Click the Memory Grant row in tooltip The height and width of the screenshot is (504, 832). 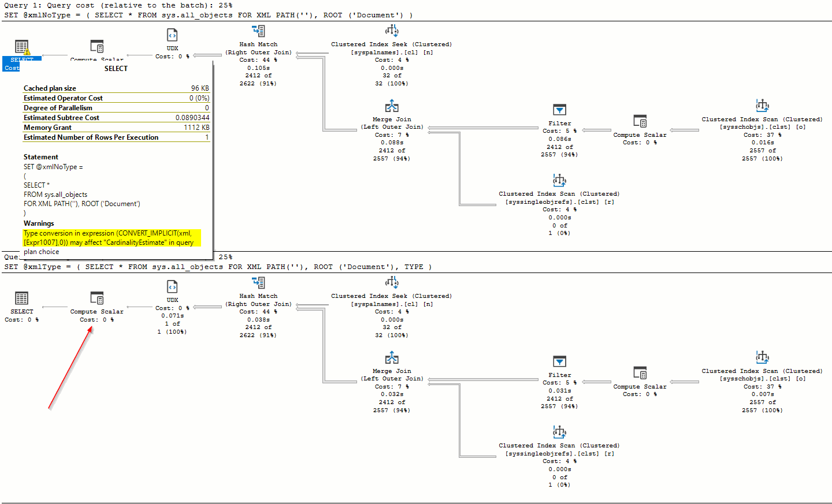click(x=116, y=128)
